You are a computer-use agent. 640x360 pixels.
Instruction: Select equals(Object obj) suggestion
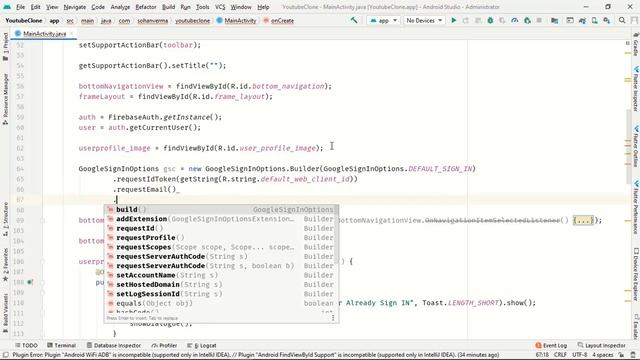click(x=221, y=303)
